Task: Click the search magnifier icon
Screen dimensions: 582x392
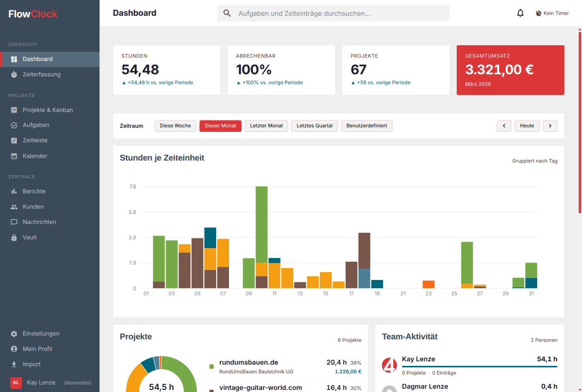Action: (x=227, y=13)
